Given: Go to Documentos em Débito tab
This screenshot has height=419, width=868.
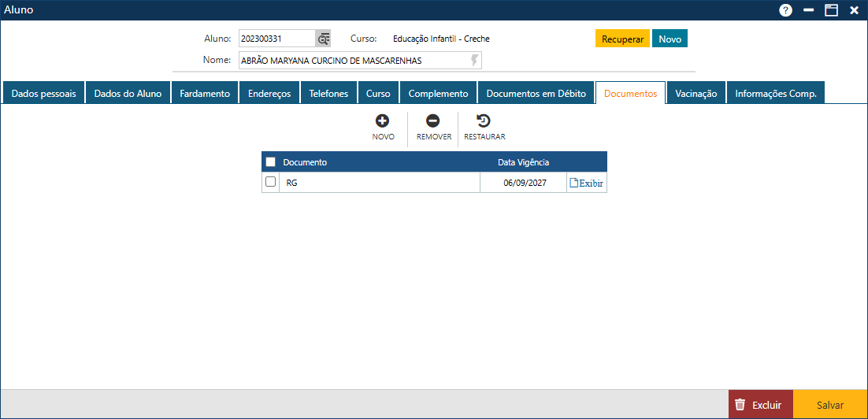Looking at the screenshot, I should tap(536, 93).
